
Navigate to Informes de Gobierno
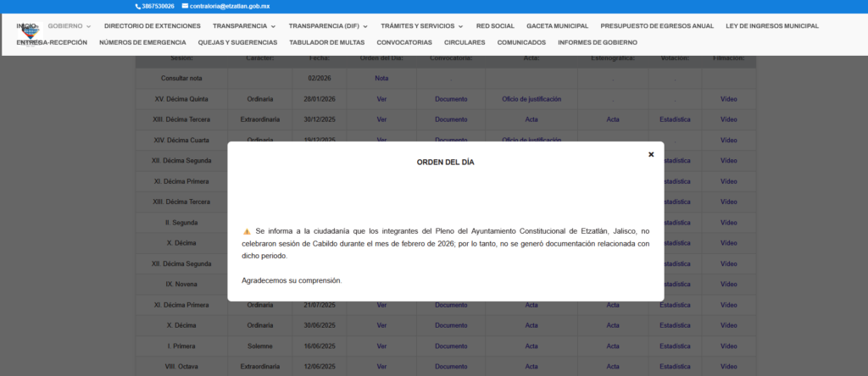(598, 42)
